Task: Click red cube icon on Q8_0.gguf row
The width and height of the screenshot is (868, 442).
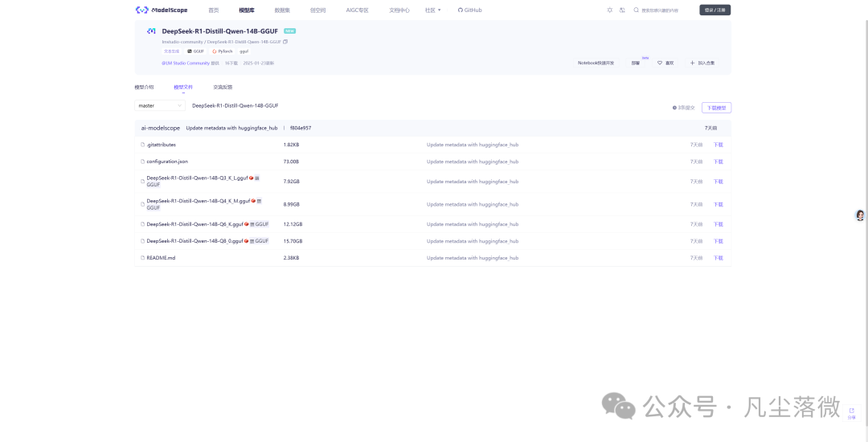Action: coord(247,241)
